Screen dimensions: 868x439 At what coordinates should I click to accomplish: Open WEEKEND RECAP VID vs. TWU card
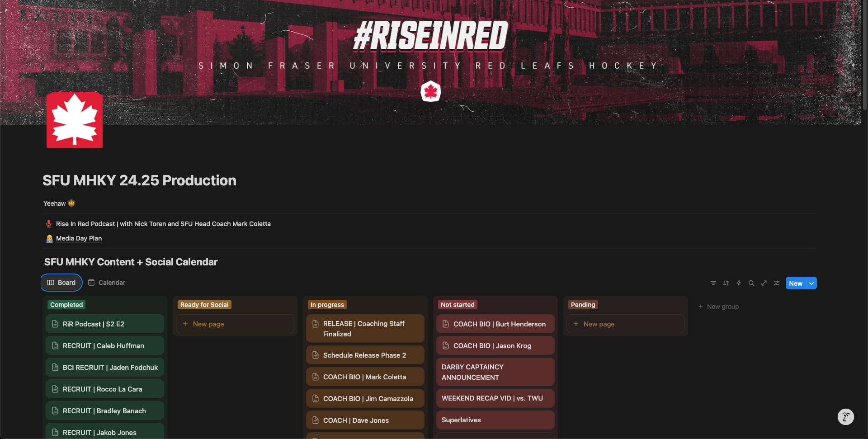495,398
